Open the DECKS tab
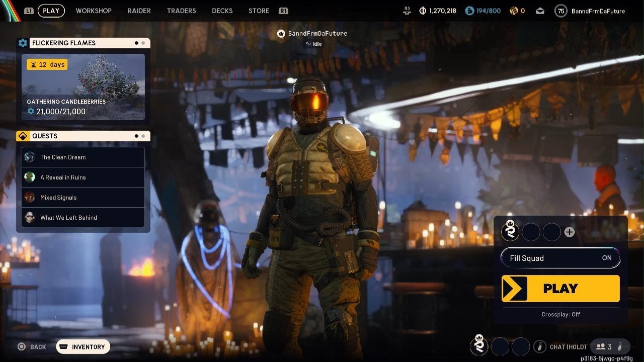Viewport: 644px width, 362px height. (x=222, y=11)
